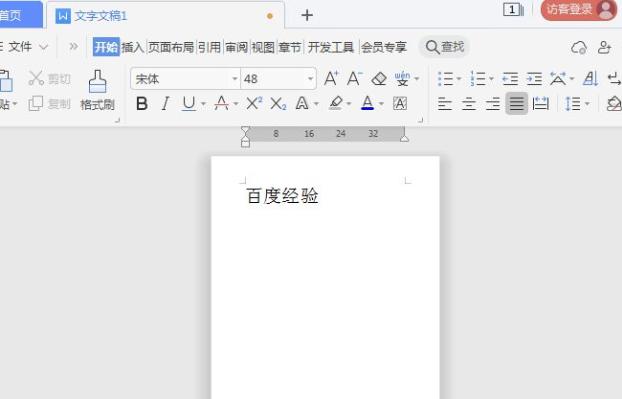
Task: Toggle italic formatting
Action: 165,104
